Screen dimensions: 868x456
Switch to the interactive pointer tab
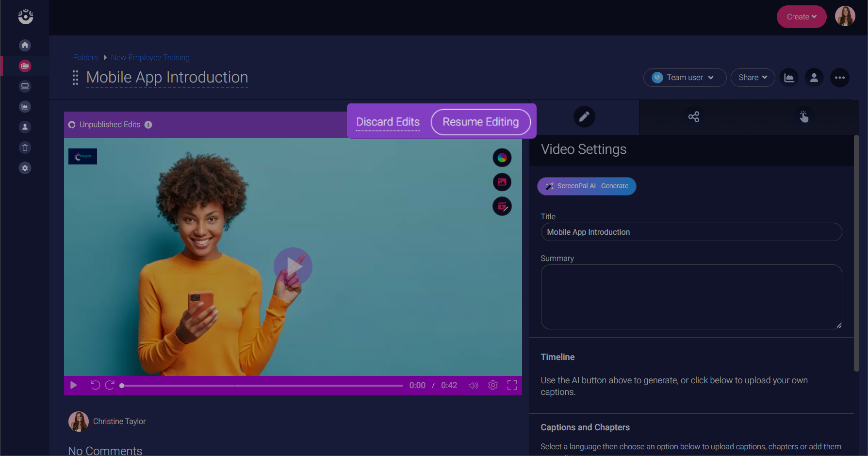[x=803, y=117]
